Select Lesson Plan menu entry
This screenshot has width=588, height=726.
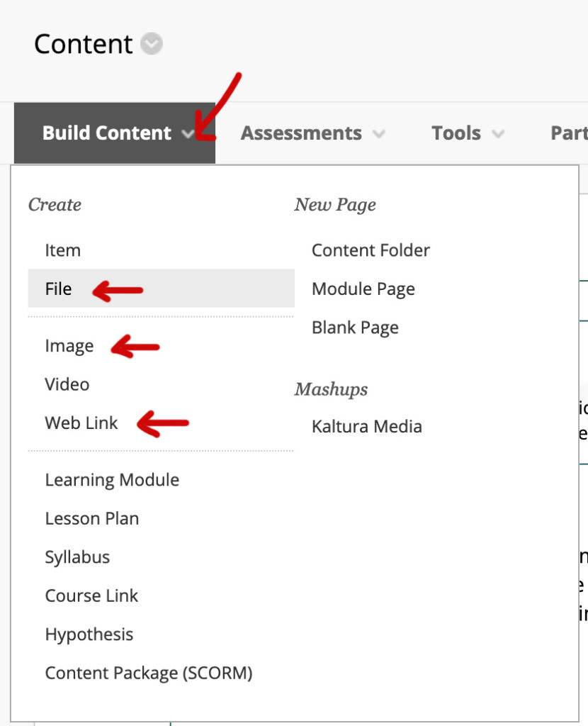tap(92, 518)
